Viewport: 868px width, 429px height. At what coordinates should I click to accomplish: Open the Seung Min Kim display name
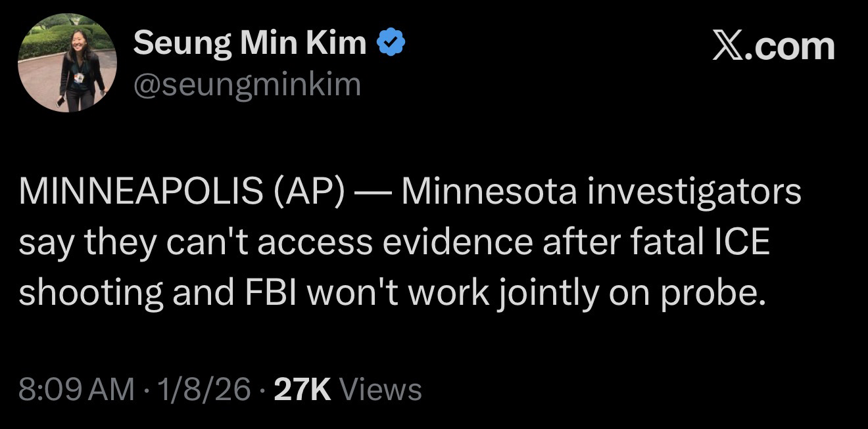pos(250,44)
